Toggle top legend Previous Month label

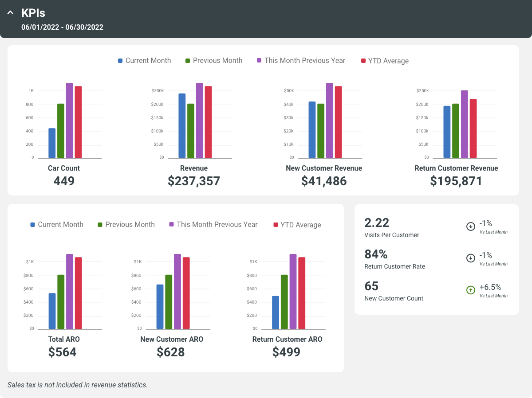[x=218, y=60]
